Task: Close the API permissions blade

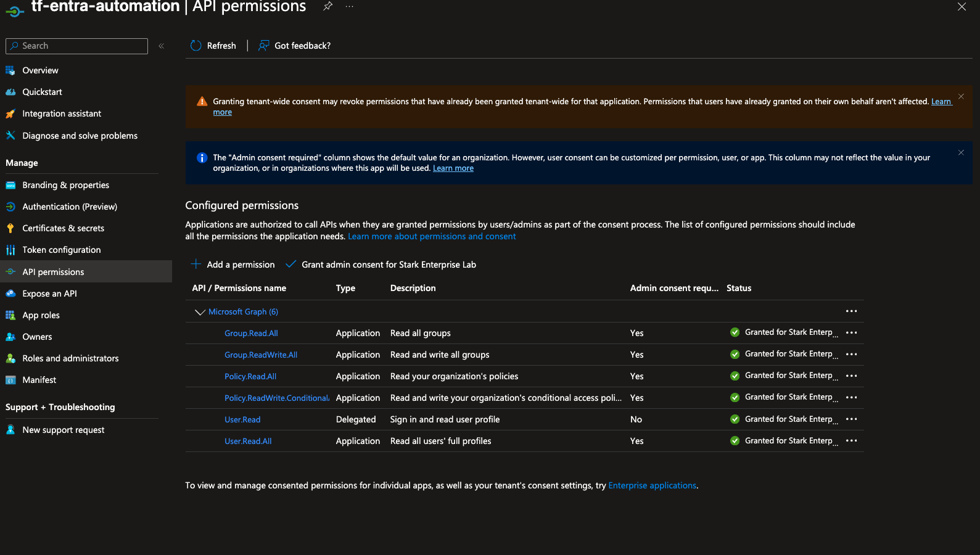Action: pyautogui.click(x=961, y=7)
